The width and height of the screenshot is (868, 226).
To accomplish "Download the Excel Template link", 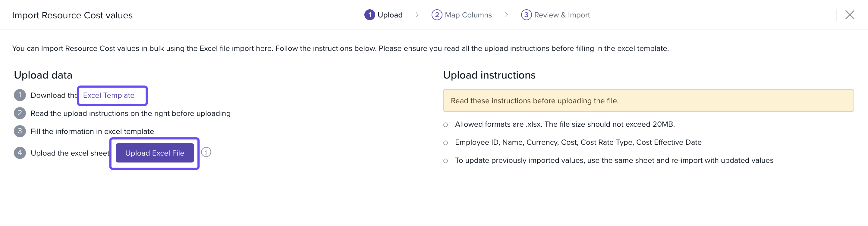I will pyautogui.click(x=108, y=95).
